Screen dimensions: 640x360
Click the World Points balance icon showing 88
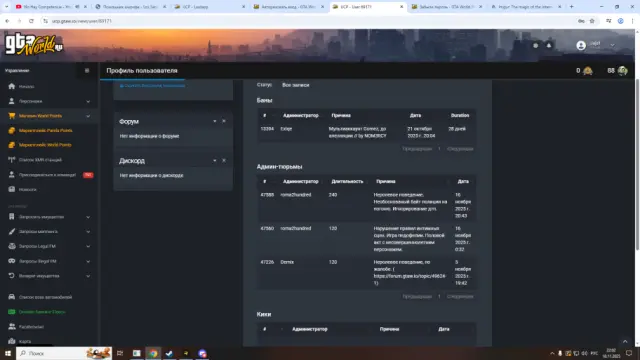point(622,71)
